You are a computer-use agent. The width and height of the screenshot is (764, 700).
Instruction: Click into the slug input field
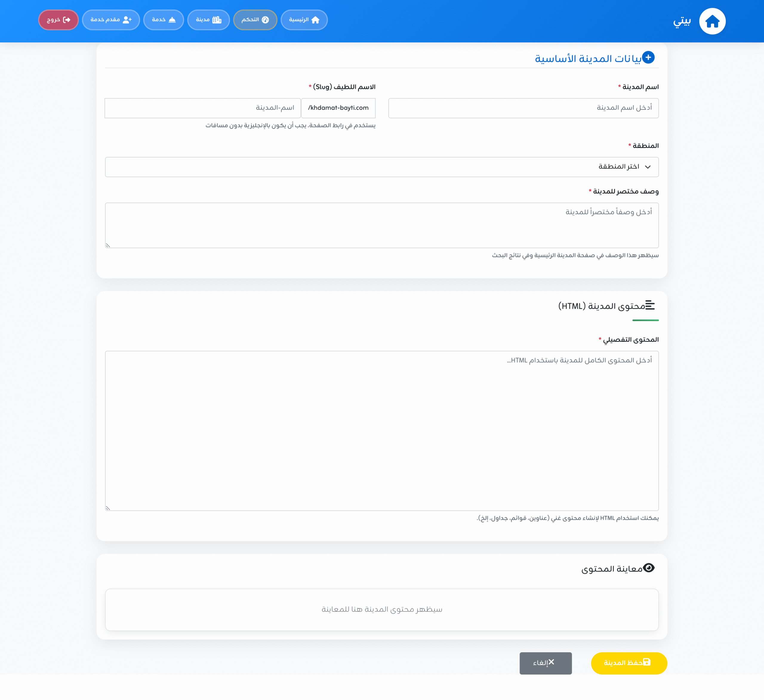(x=203, y=108)
